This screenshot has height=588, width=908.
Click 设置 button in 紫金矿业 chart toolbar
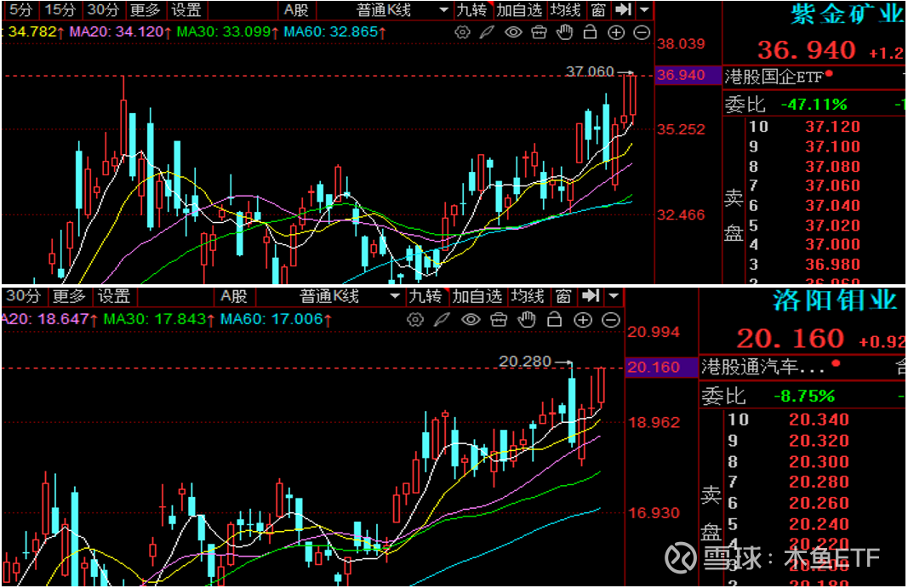click(x=186, y=10)
